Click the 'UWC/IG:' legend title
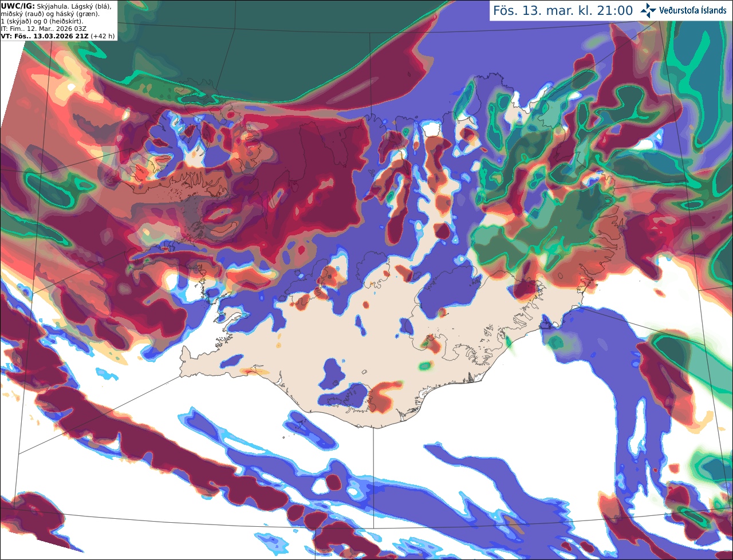Screen dimensions: 733x560 point(18,6)
